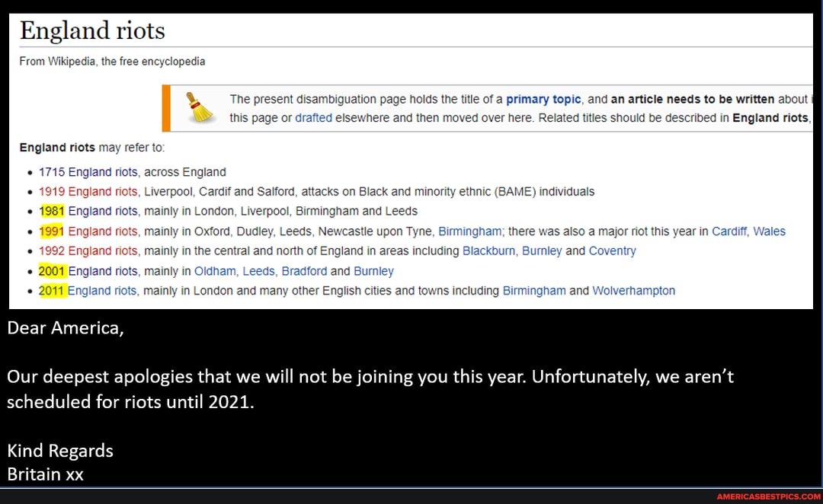Screen dimensions: 823x504
Task: Open Birmingham link in the 1991 entry
Action: click(469, 231)
